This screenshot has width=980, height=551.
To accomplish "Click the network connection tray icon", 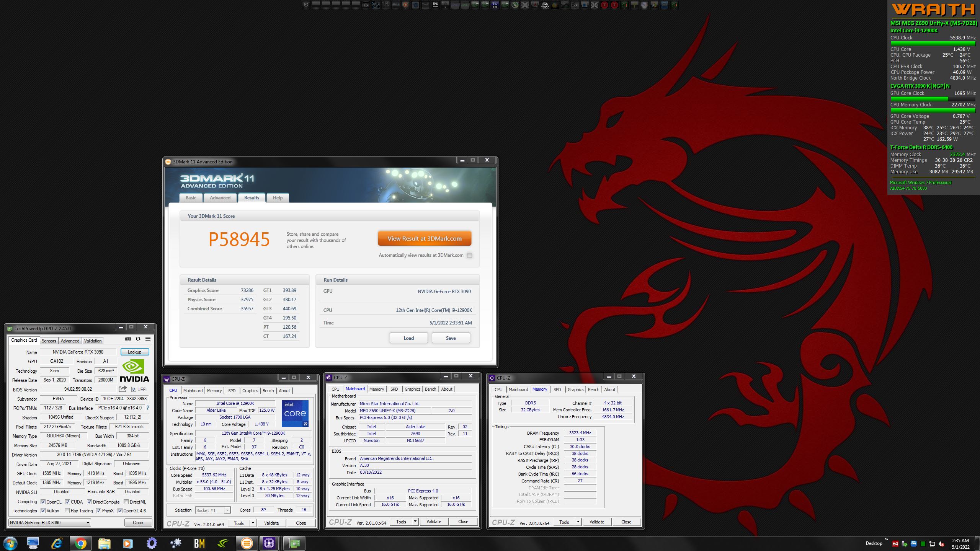I will [x=932, y=544].
